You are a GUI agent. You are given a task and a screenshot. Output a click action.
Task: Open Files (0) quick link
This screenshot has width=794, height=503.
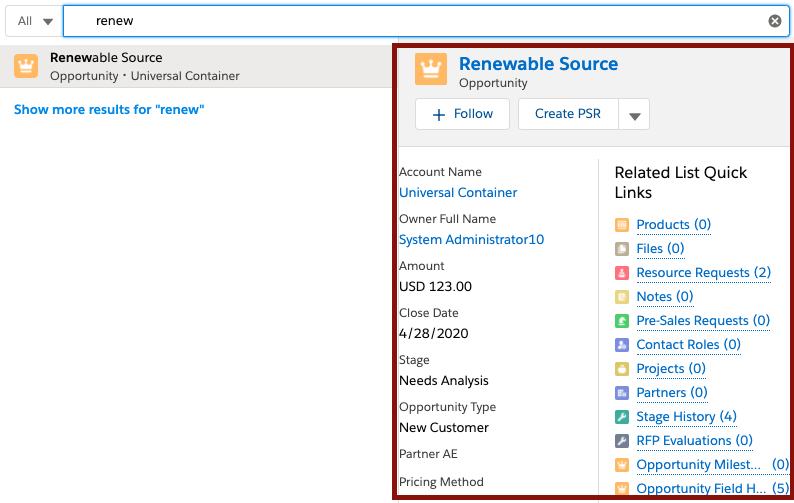click(660, 249)
